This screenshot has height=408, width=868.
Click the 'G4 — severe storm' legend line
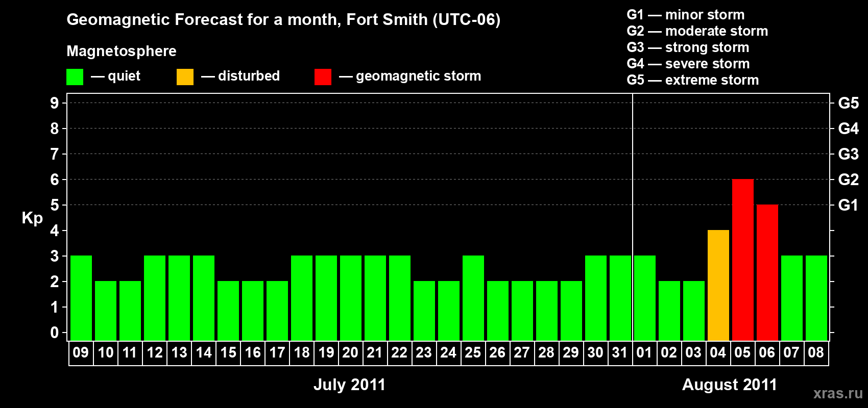pyautogui.click(x=688, y=64)
